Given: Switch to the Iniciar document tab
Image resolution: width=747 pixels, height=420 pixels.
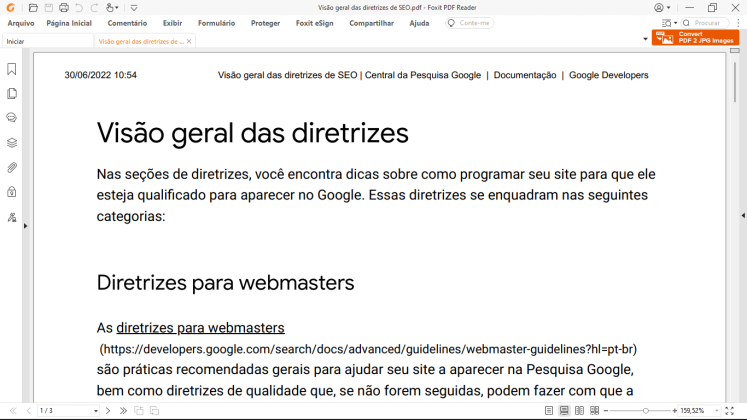Looking at the screenshot, I should coord(48,41).
